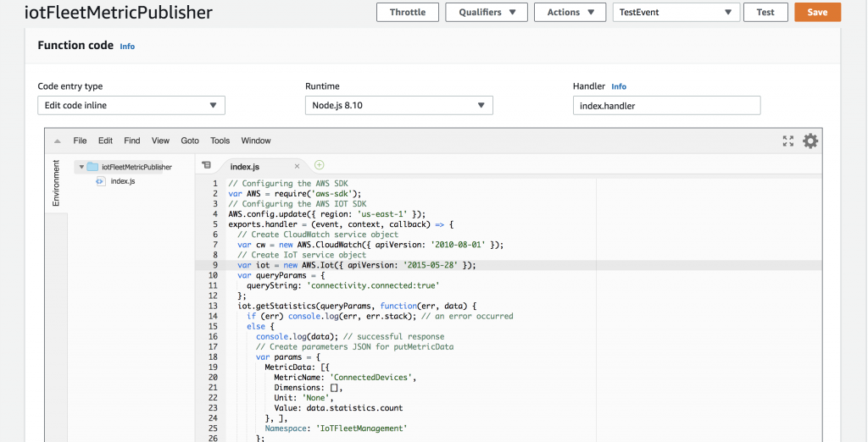Image resolution: width=868 pixels, height=442 pixels.
Task: Expand the TestEvent selector dropdown
Action: click(x=675, y=13)
